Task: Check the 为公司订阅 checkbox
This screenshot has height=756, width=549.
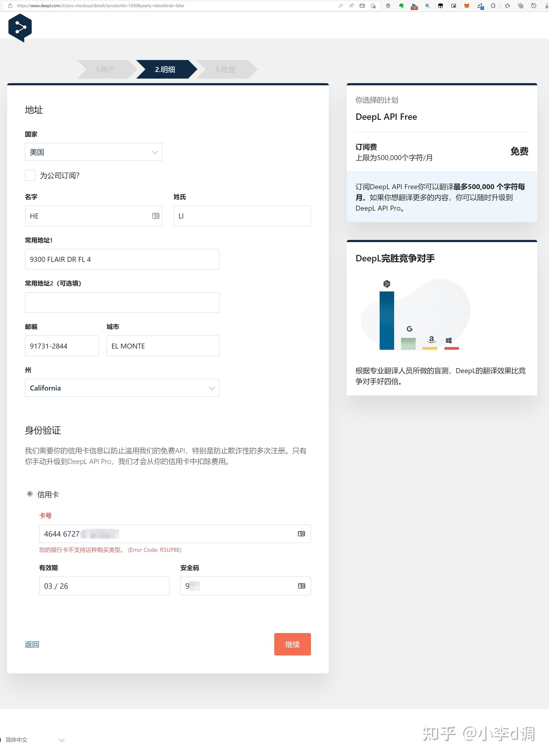Action: [30, 175]
